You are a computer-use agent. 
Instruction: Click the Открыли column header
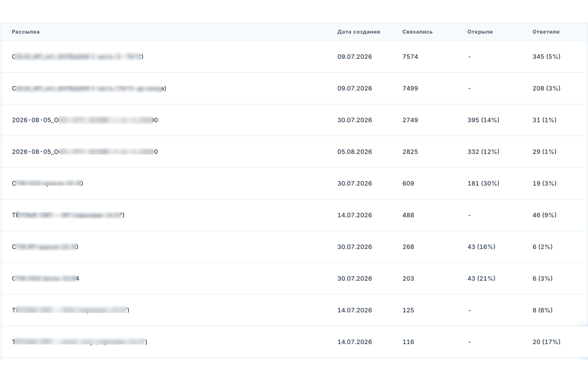(x=480, y=32)
